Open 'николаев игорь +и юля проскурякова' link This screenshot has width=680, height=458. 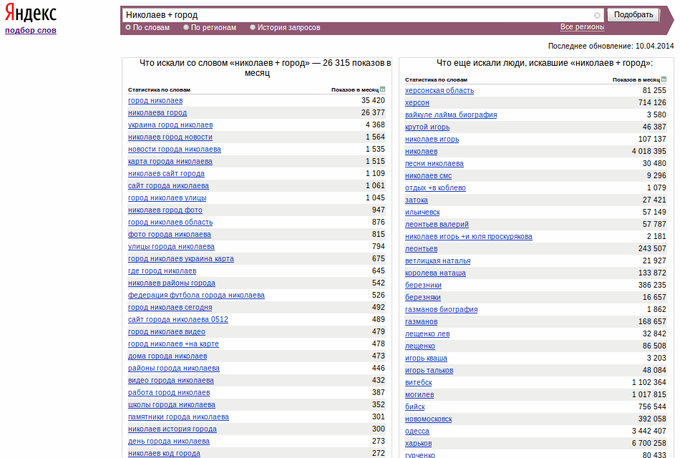coord(468,236)
